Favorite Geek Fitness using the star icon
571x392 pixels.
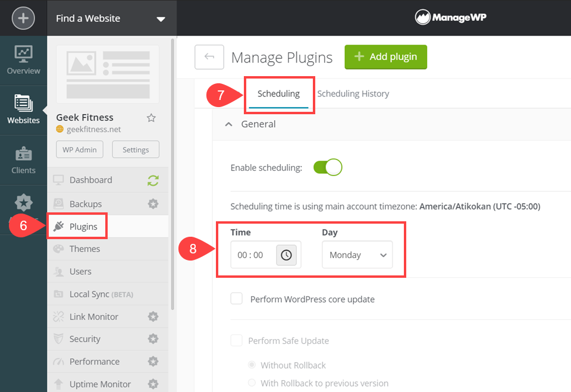point(151,118)
